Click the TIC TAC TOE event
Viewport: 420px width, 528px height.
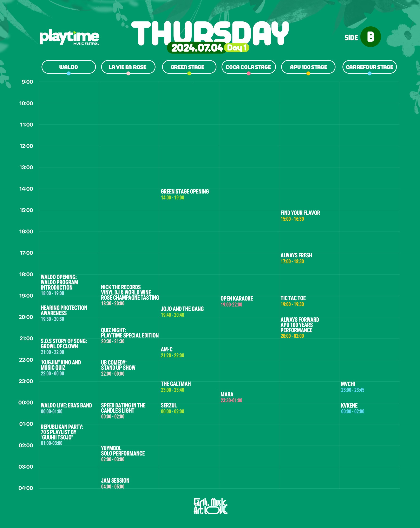[293, 301]
